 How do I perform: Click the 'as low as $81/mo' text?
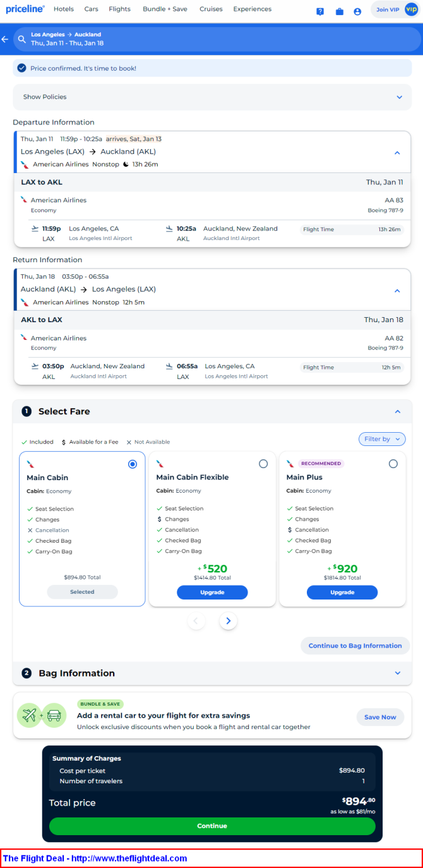pyautogui.click(x=353, y=812)
